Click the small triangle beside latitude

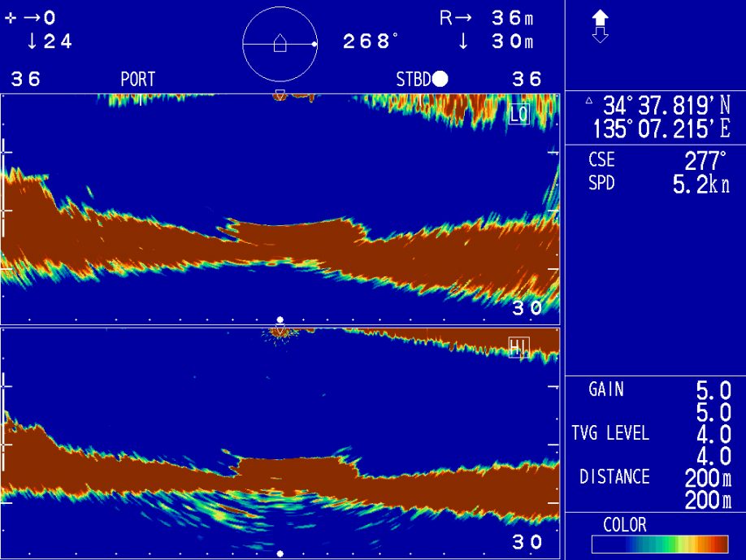[x=589, y=102]
